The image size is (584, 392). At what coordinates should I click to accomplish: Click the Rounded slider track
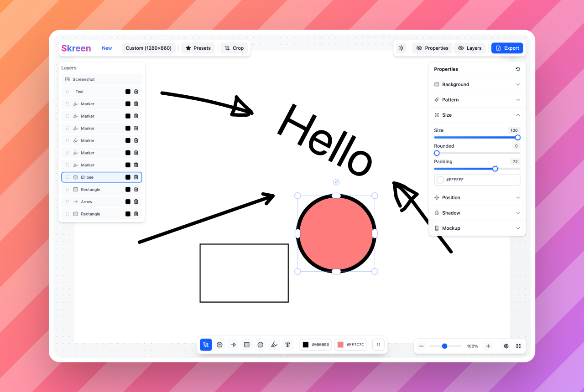(477, 153)
